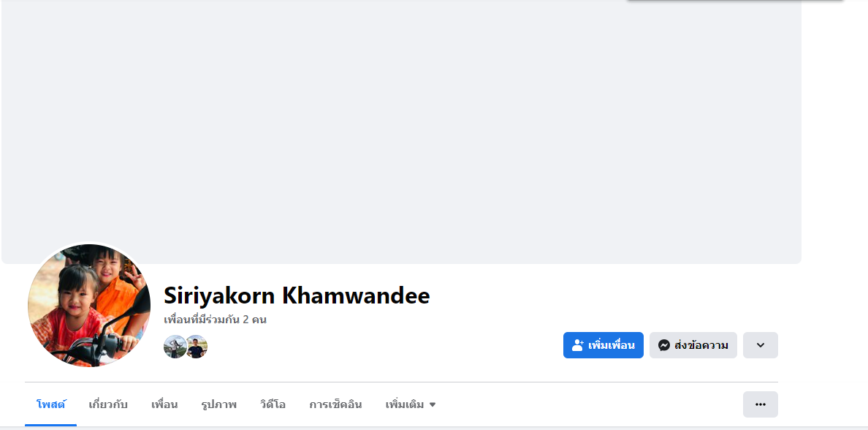Click the Siriyakorn Khamwandee name heading
This screenshot has width=868, height=430.
pos(297,296)
